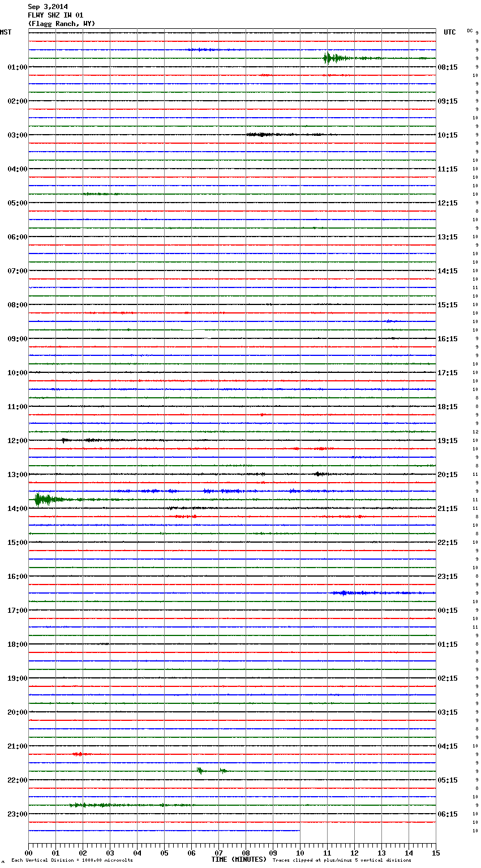
Task: Click the 12:00 MST time label
Action: pyautogui.click(x=18, y=441)
